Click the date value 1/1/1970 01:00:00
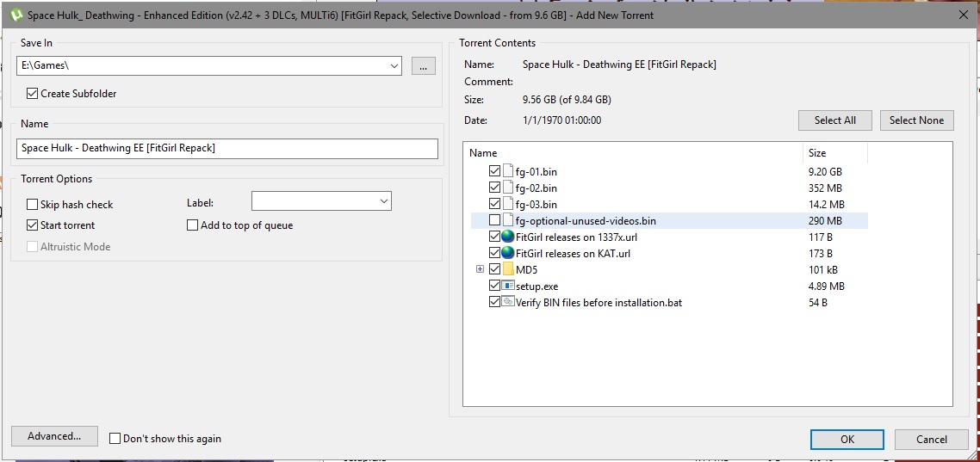980x462 pixels. point(561,120)
